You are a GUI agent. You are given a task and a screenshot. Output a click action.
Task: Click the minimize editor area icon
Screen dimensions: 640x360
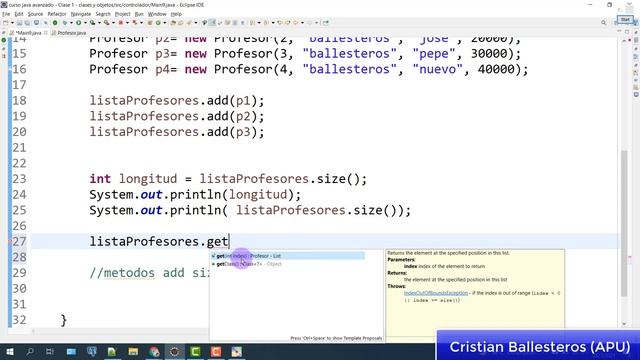(x=619, y=32)
